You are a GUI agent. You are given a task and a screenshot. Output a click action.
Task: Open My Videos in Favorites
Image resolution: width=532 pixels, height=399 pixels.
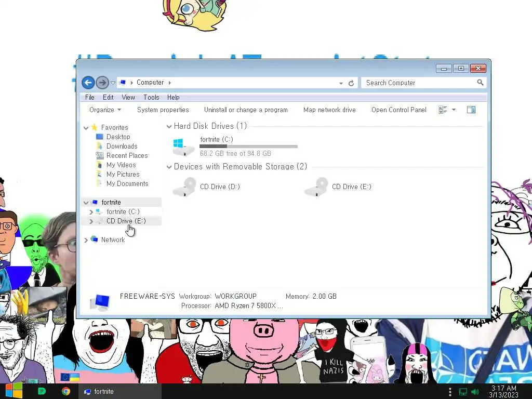coord(121,165)
